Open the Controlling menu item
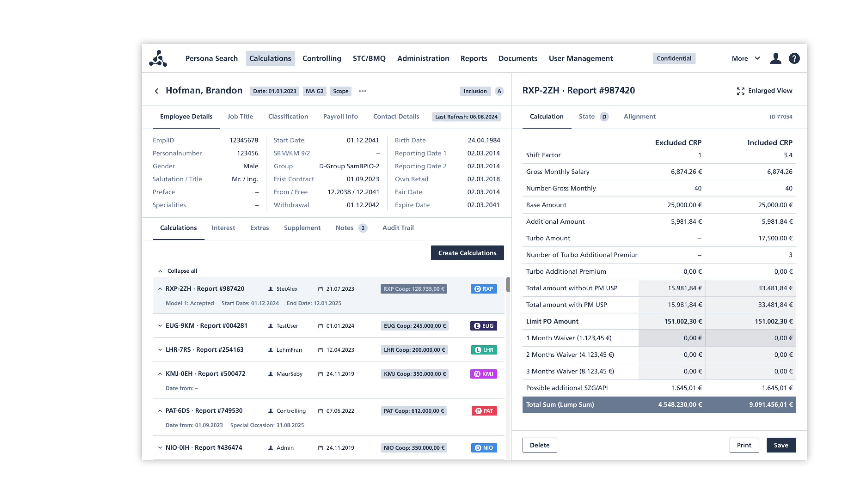Image resolution: width=851 pixels, height=504 pixels. tap(321, 58)
